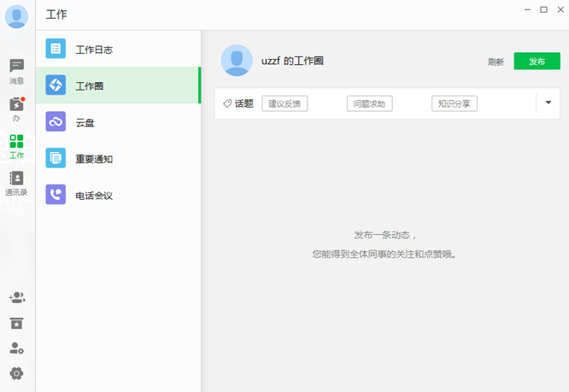Open the 重要通知 menu entry
569x392 pixels.
[118, 158]
